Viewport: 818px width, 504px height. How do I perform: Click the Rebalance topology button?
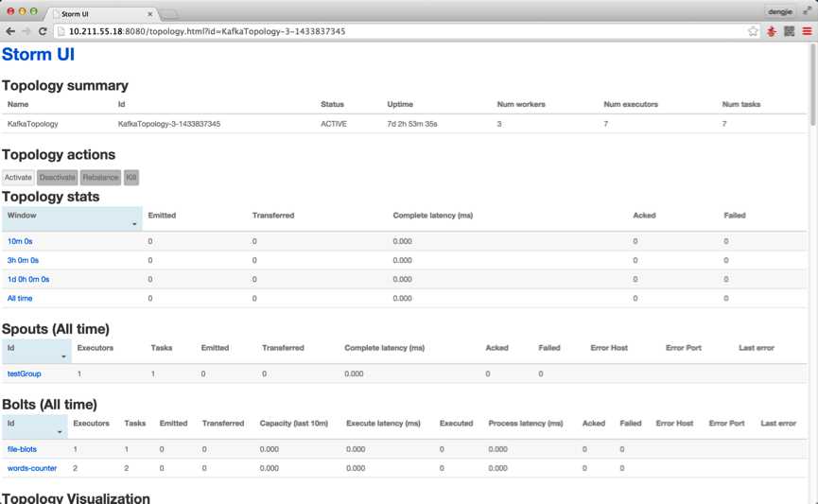(x=100, y=178)
